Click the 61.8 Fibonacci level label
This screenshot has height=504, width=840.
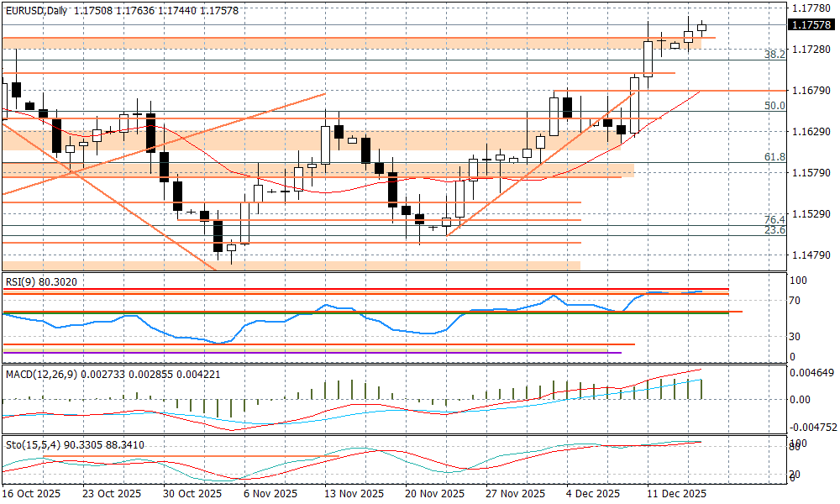pos(774,157)
